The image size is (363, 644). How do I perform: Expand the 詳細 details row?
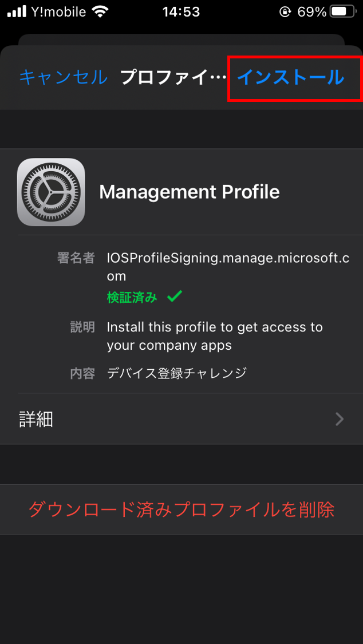[34, 420]
